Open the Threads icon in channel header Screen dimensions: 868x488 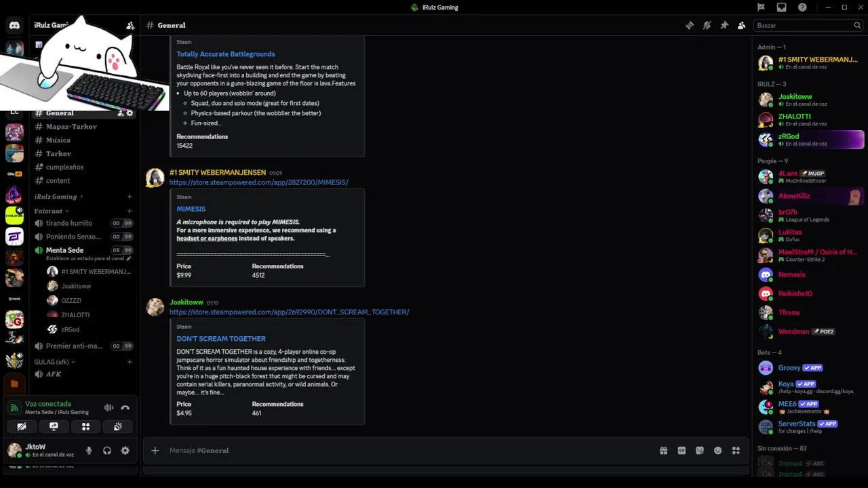(690, 25)
